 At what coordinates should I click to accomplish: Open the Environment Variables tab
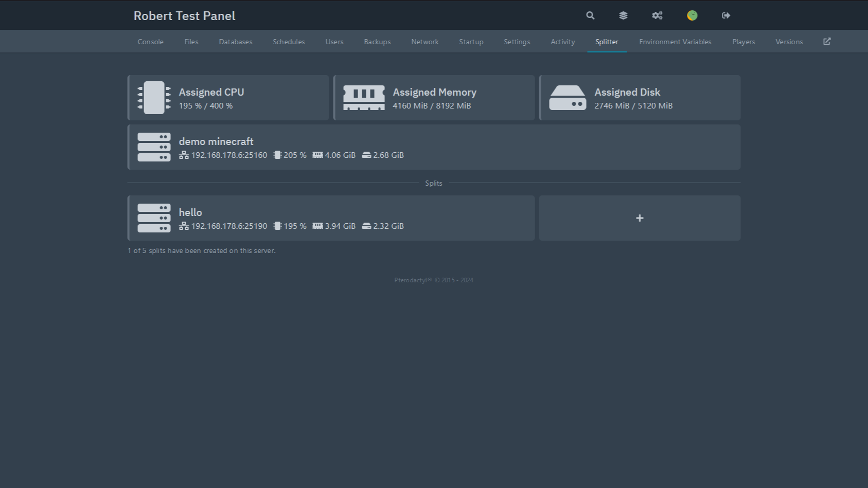(x=675, y=42)
